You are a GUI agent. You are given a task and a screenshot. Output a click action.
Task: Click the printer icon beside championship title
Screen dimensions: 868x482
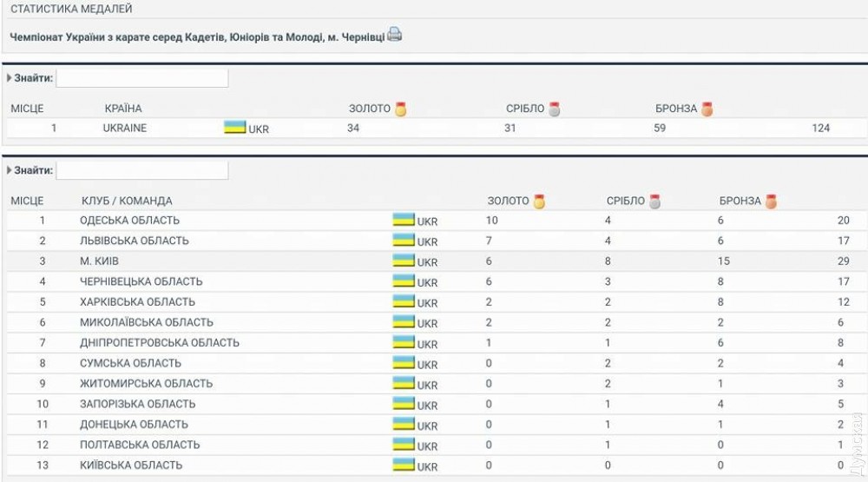pyautogui.click(x=395, y=36)
